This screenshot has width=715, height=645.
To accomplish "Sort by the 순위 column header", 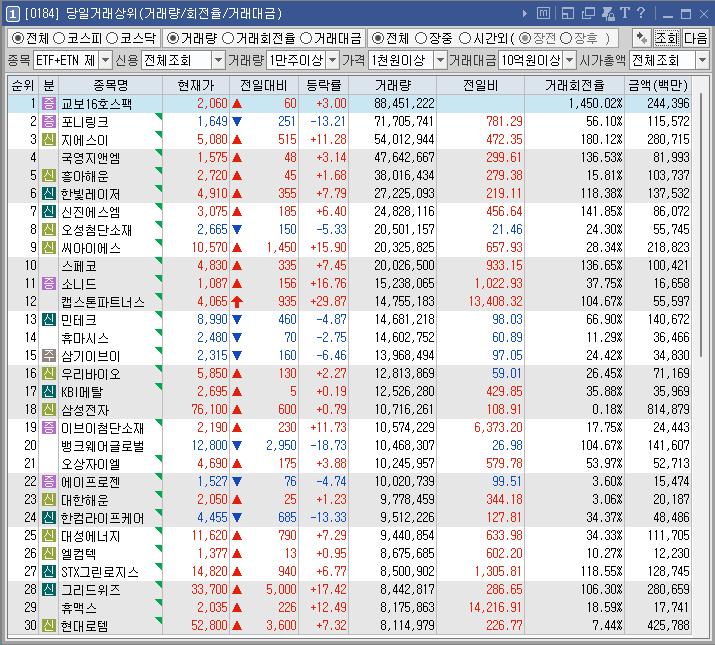I will click(23, 85).
